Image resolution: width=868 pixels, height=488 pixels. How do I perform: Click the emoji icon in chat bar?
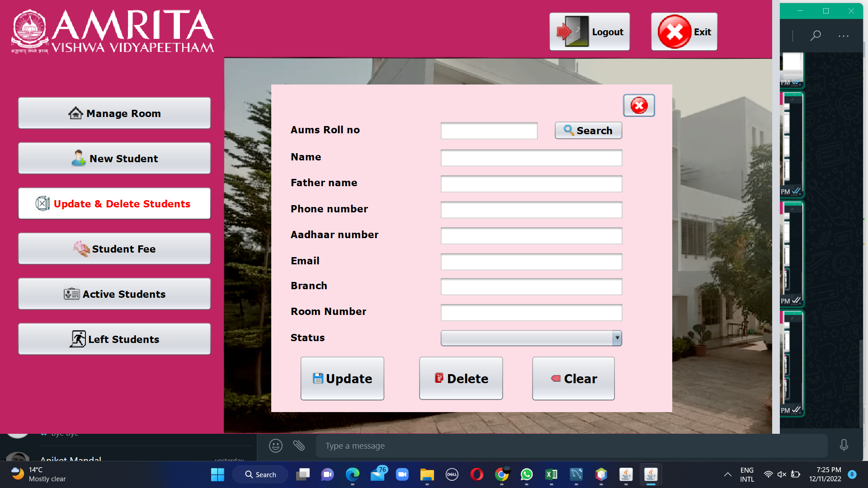tap(276, 446)
